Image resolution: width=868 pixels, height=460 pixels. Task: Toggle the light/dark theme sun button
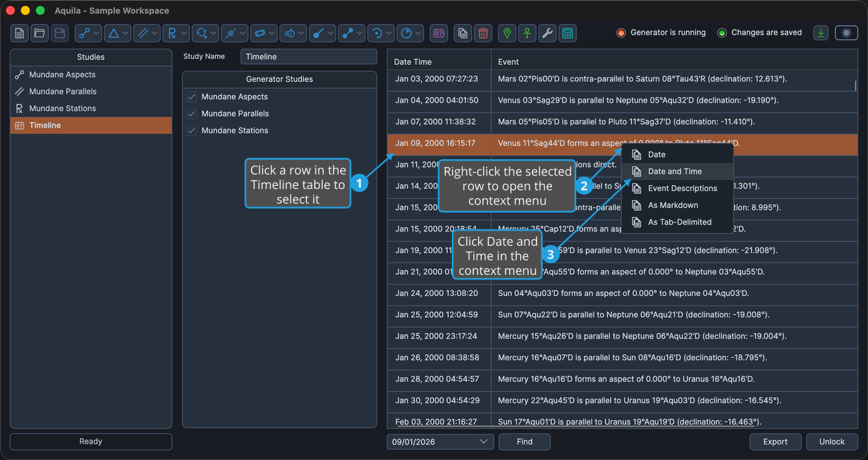[847, 32]
